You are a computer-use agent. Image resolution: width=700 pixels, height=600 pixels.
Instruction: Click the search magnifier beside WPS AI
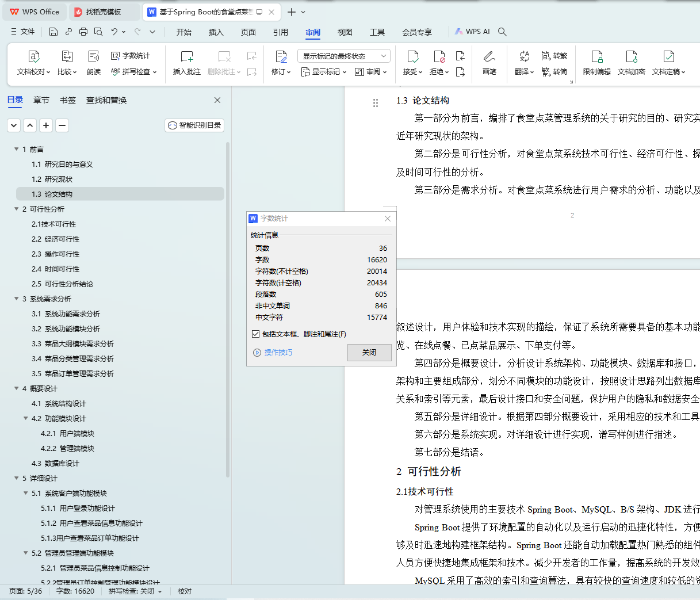click(x=502, y=32)
